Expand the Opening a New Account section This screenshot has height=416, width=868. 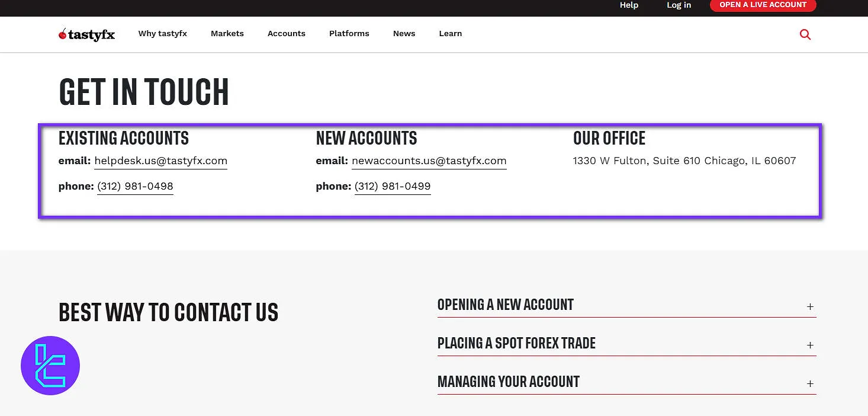pyautogui.click(x=810, y=306)
